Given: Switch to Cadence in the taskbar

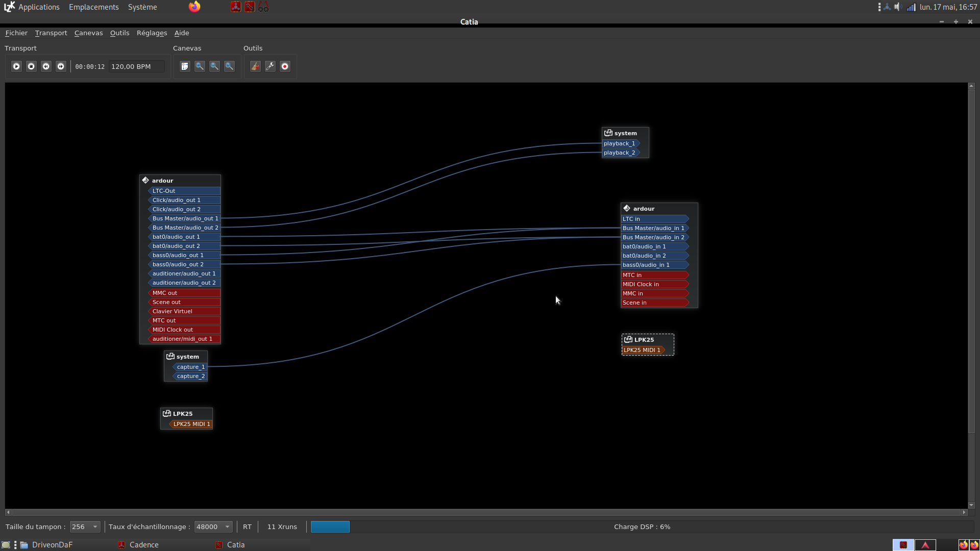Looking at the screenshot, I should tap(143, 545).
